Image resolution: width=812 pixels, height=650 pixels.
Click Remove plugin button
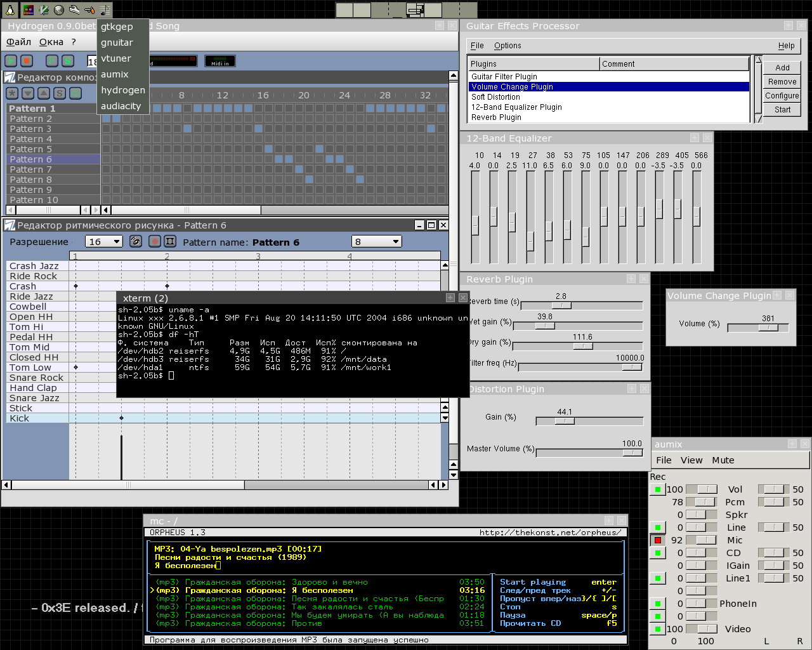pos(782,81)
